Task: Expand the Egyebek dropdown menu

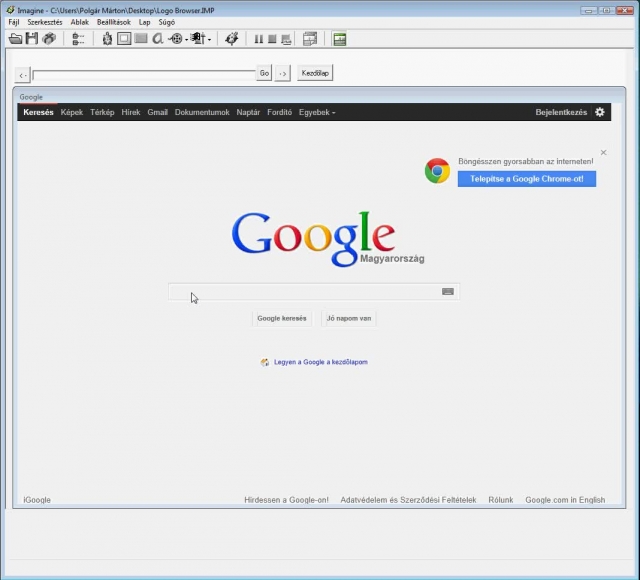Action: [317, 112]
